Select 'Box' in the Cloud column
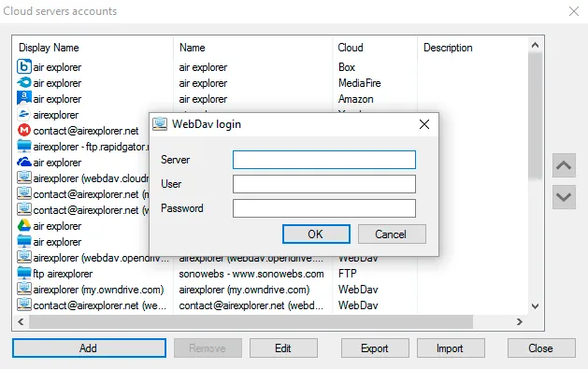Screen dimensions: 588x369 [x=347, y=67]
